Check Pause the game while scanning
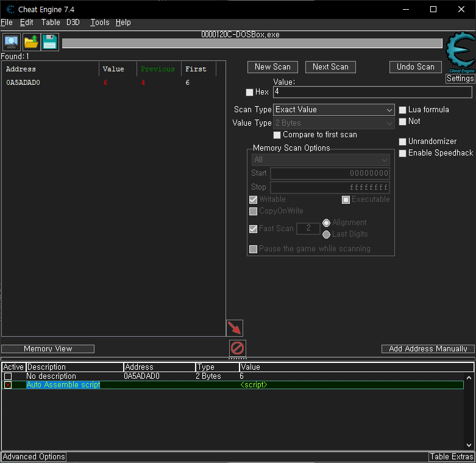 [x=253, y=249]
